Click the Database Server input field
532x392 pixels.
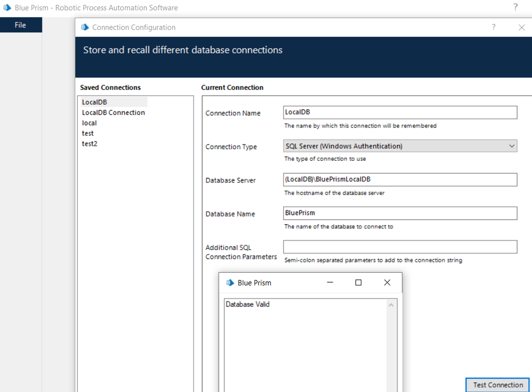400,179
